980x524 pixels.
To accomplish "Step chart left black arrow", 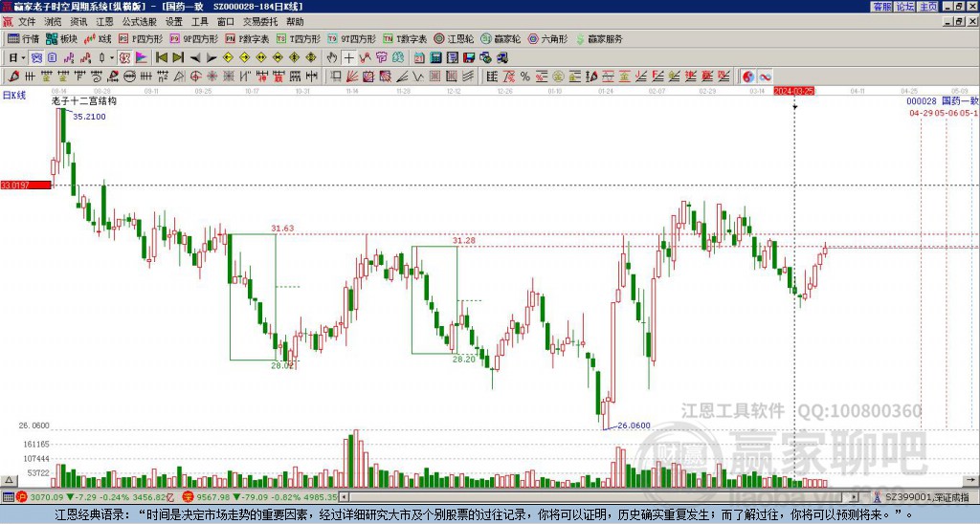I will 195,58.
